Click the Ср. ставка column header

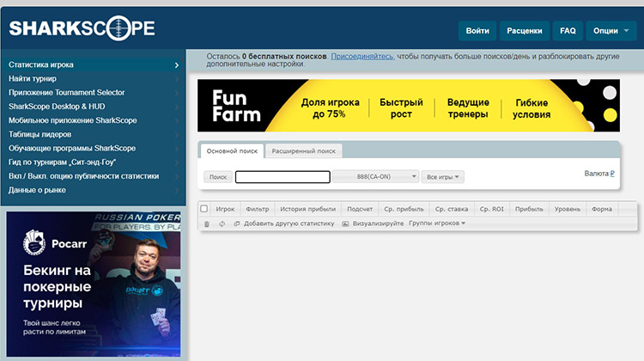(x=452, y=209)
